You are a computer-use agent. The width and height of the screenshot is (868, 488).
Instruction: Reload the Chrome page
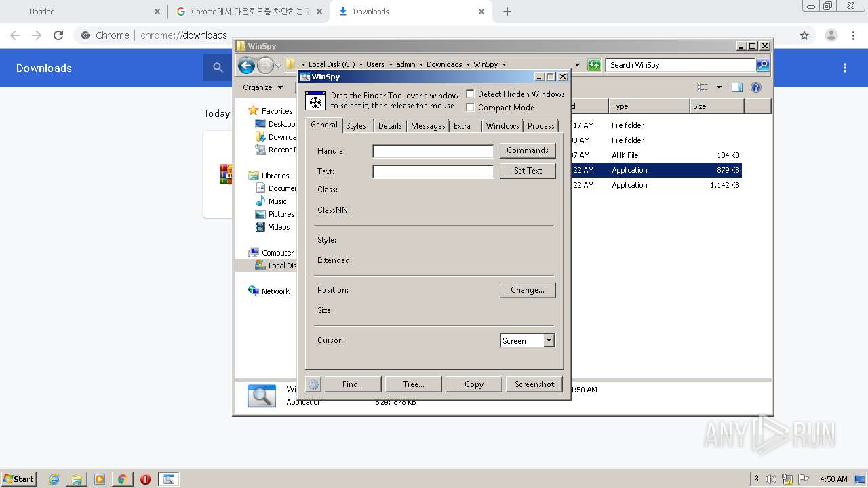tap(58, 35)
